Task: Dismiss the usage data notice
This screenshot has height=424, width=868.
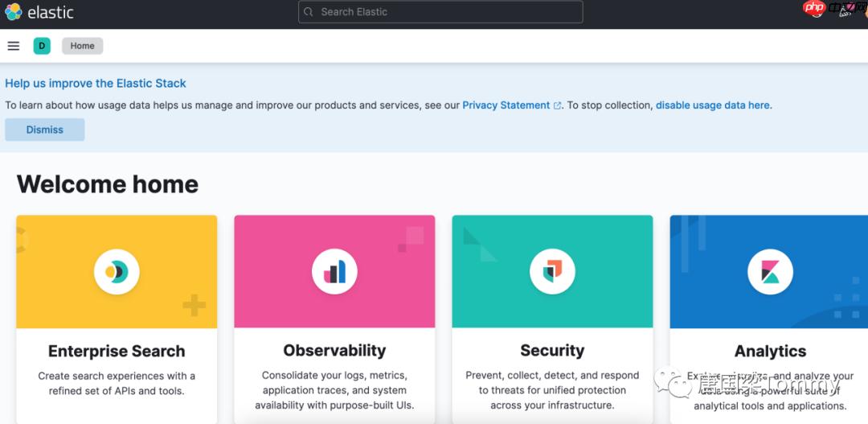Action: [45, 130]
